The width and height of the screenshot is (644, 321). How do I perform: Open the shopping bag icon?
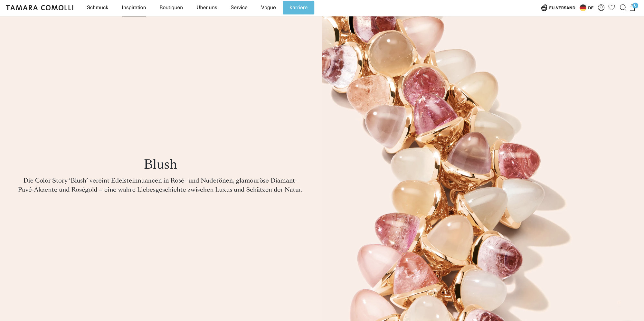pos(632,8)
